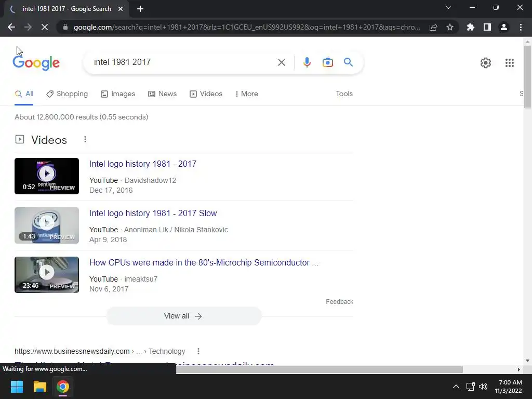Click the address bar URL
The image size is (532, 399).
[247, 27]
